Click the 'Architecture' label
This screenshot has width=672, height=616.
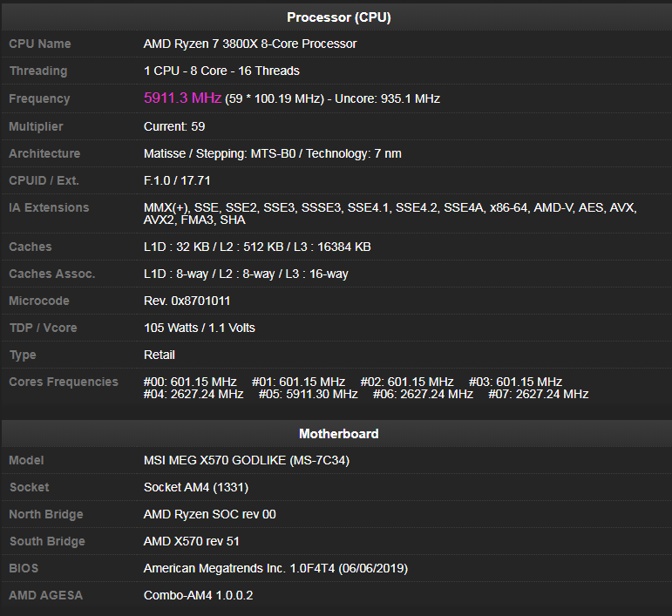click(44, 153)
